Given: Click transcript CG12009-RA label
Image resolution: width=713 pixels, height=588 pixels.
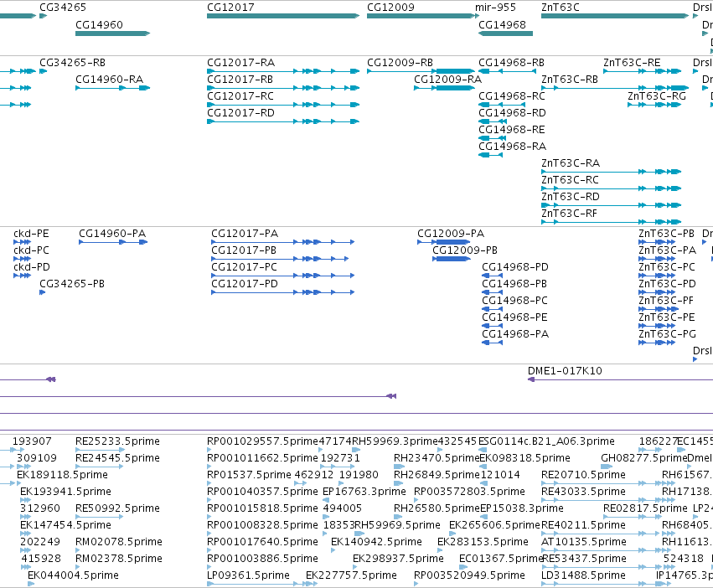Looking at the screenshot, I should tap(448, 79).
